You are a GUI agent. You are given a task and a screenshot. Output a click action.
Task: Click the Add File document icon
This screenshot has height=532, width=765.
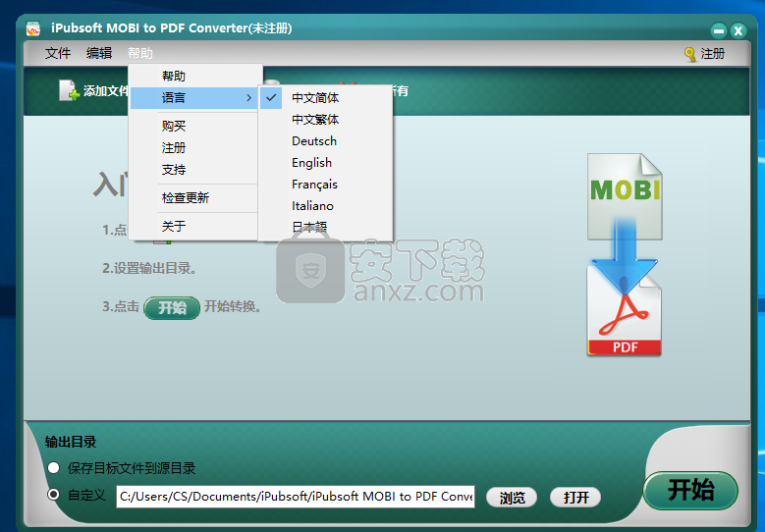69,90
